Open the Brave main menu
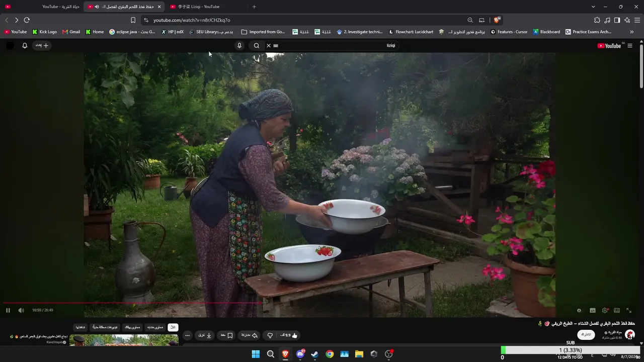The image size is (644, 362). (x=637, y=20)
